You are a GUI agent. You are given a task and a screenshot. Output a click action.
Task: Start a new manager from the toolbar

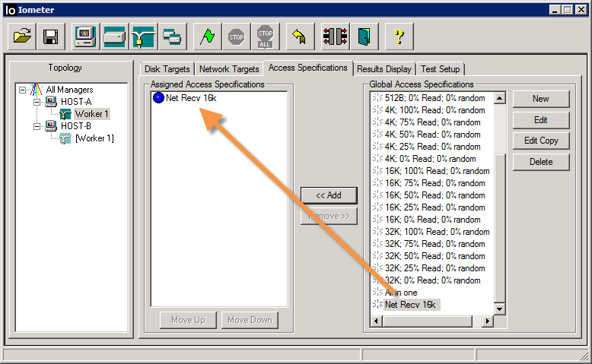coord(85,36)
